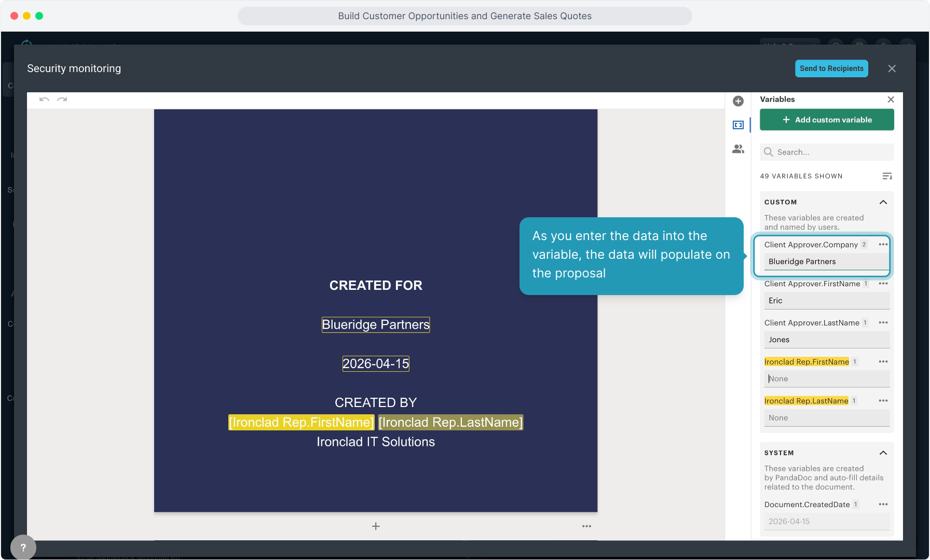Close the Variables panel
Image resolution: width=930 pixels, height=560 pixels.
(891, 100)
